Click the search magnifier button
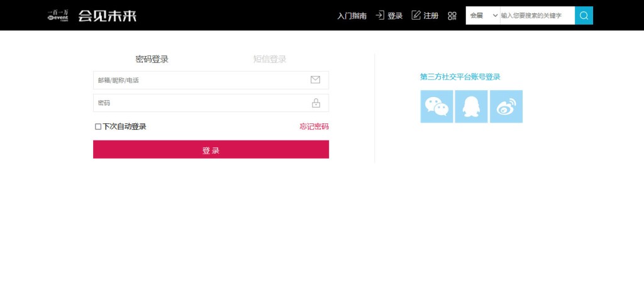 coord(584,16)
